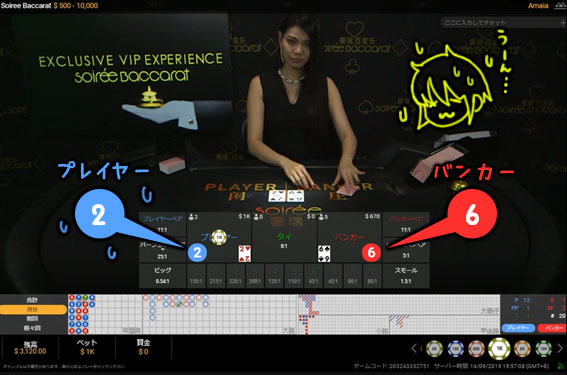The height and width of the screenshot is (375, 567).
Task: Click the 1K chip placed on Player
Action: pos(219,237)
